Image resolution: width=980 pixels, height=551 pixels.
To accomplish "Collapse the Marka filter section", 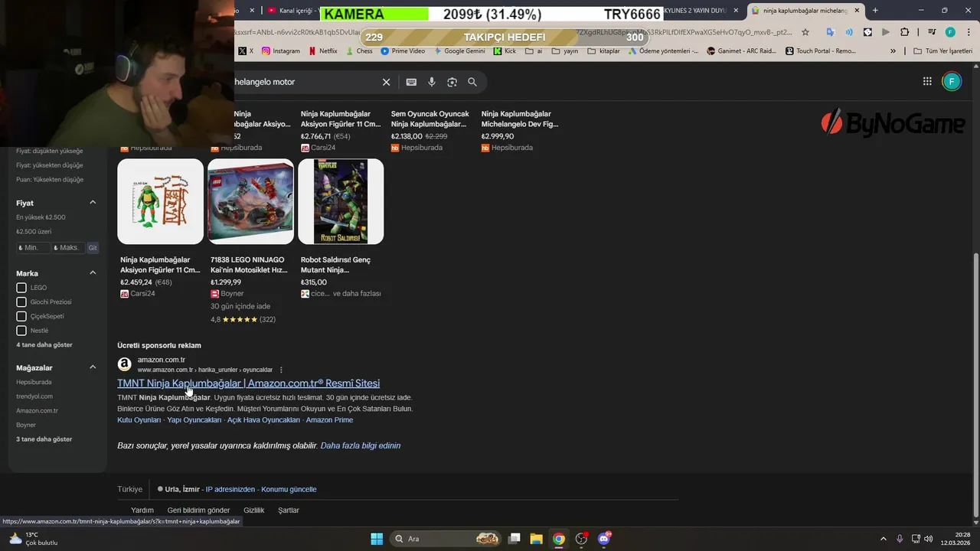I will click(x=93, y=273).
